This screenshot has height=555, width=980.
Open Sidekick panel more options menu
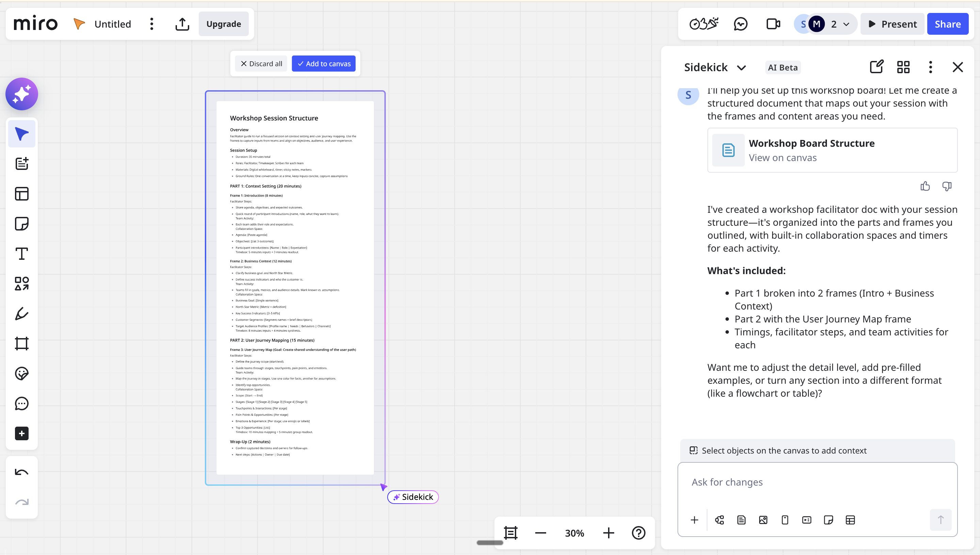[x=930, y=67]
